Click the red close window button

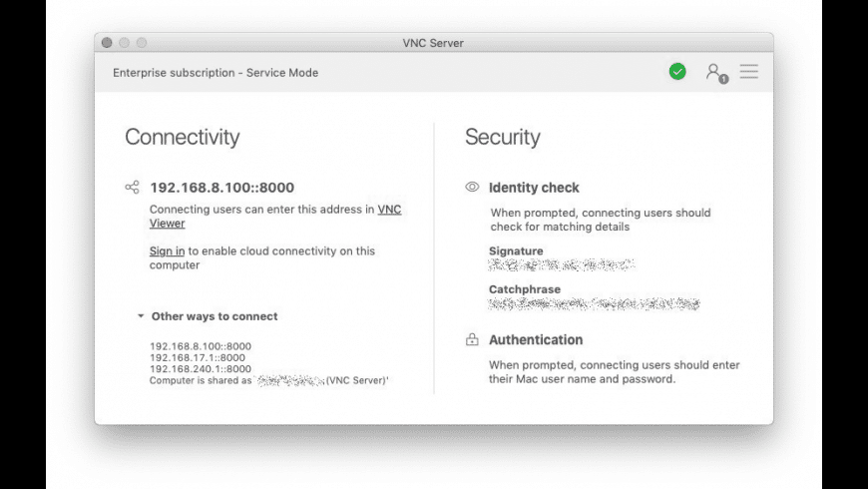pos(107,43)
